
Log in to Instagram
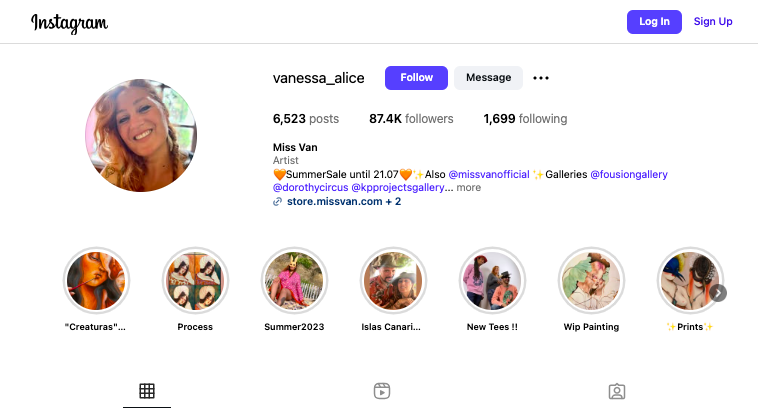(x=654, y=22)
